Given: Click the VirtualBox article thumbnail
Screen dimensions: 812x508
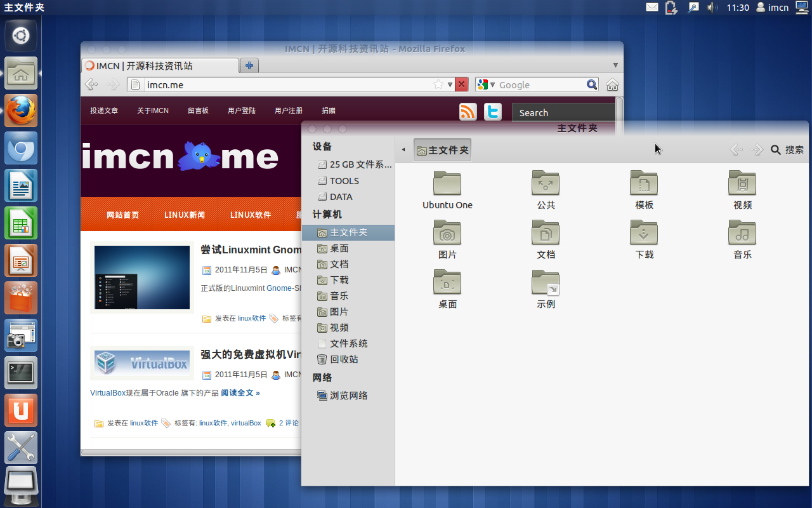Looking at the screenshot, I should pos(142,363).
